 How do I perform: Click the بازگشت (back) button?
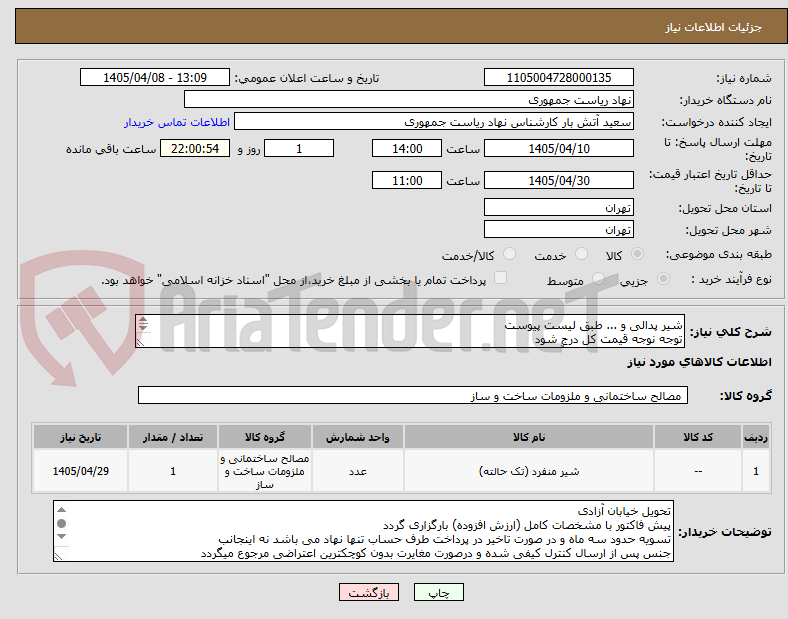tap(369, 592)
